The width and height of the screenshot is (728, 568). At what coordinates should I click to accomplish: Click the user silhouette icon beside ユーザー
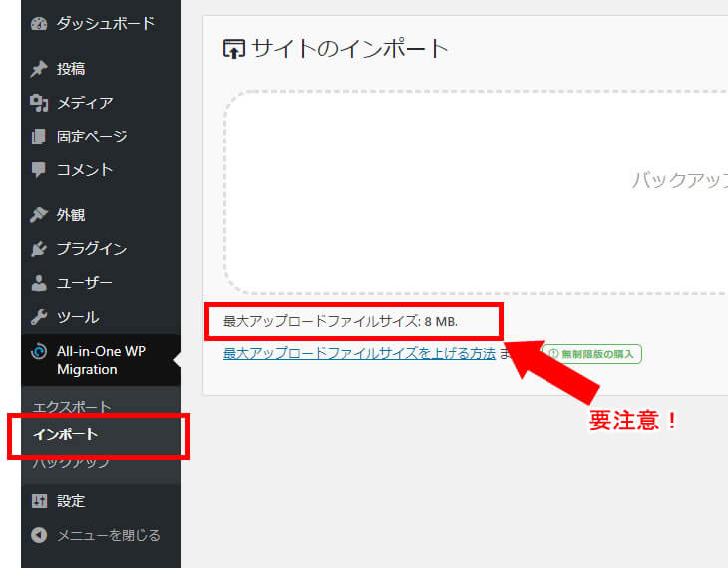coord(39,283)
